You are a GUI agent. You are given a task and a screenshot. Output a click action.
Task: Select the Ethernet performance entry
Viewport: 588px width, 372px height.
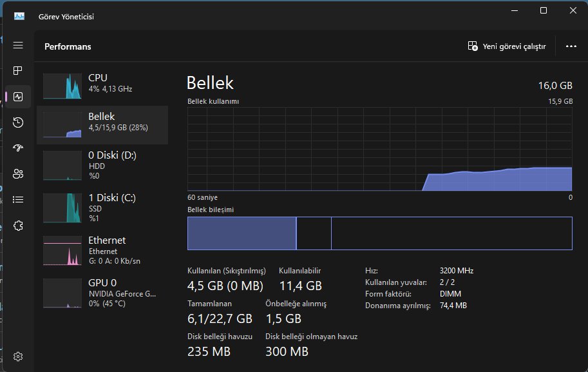[x=102, y=250]
